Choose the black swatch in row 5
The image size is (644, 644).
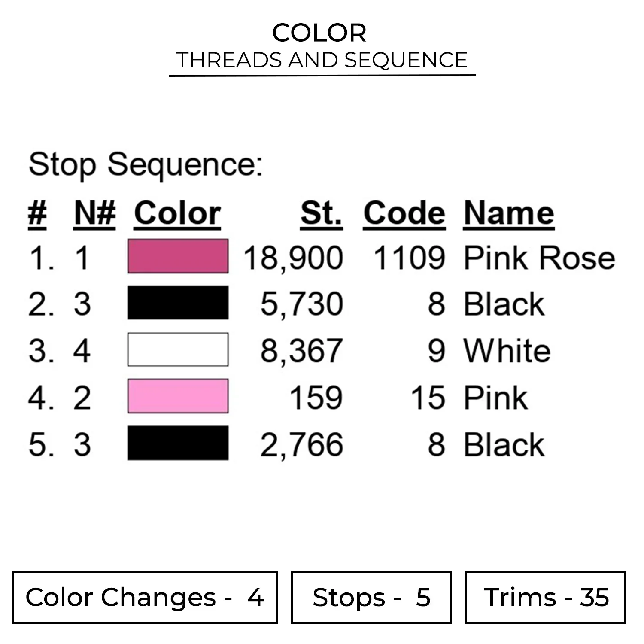178,443
